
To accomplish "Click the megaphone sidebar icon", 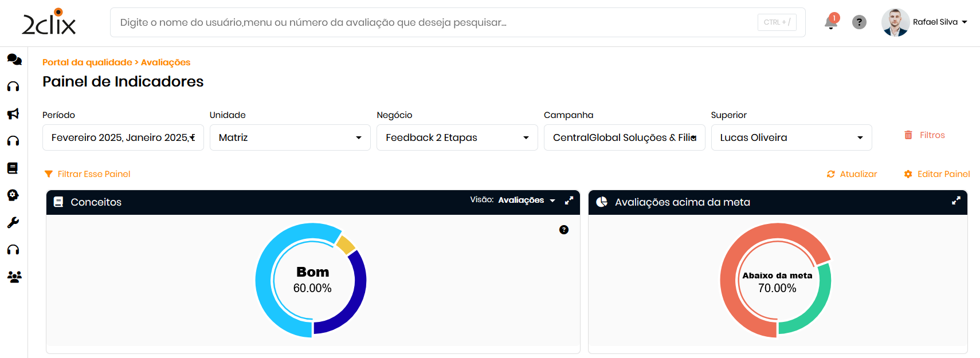I will coord(13,114).
